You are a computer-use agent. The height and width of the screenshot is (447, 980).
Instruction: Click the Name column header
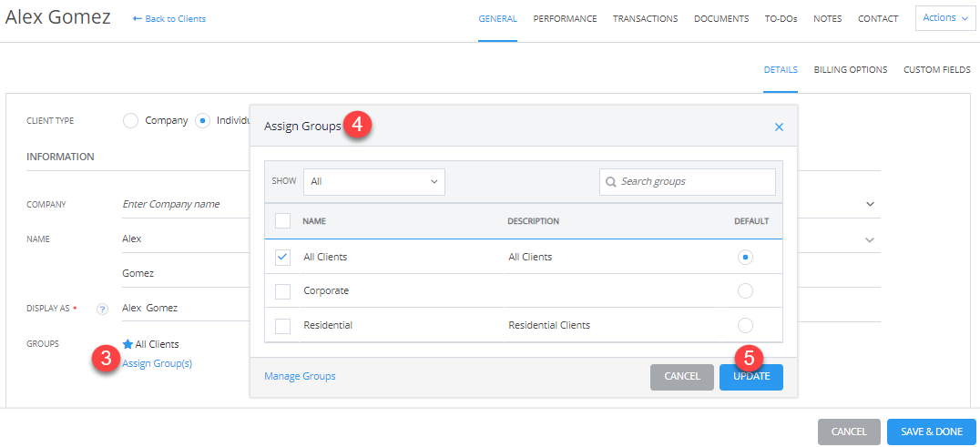click(x=314, y=221)
